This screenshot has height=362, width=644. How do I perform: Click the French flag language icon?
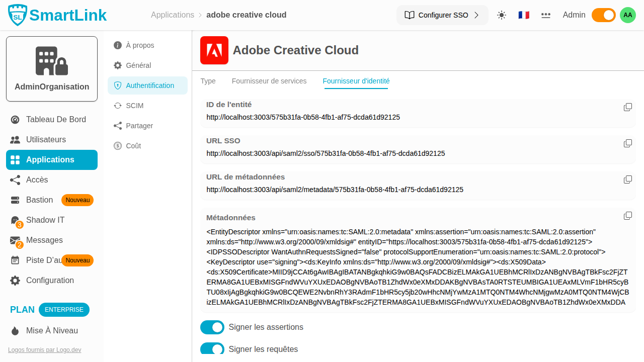point(524,15)
